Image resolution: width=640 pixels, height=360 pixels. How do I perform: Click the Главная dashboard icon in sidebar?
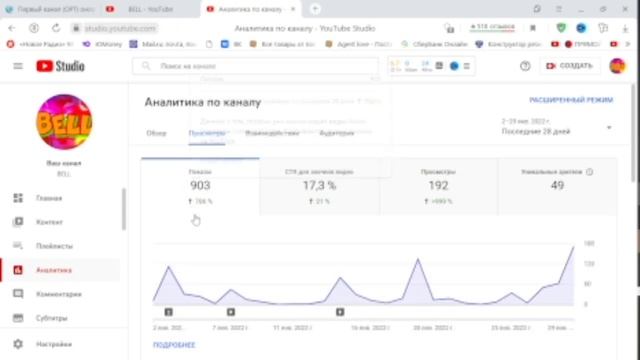(x=18, y=198)
